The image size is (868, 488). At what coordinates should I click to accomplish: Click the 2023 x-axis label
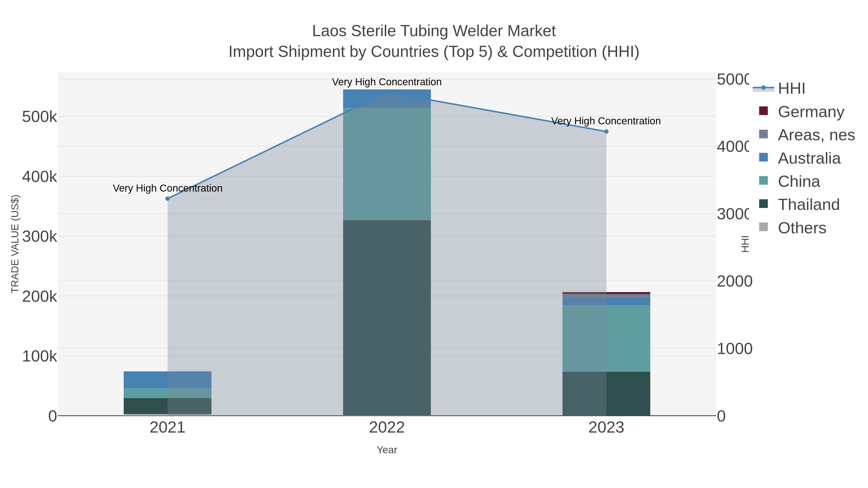point(606,428)
